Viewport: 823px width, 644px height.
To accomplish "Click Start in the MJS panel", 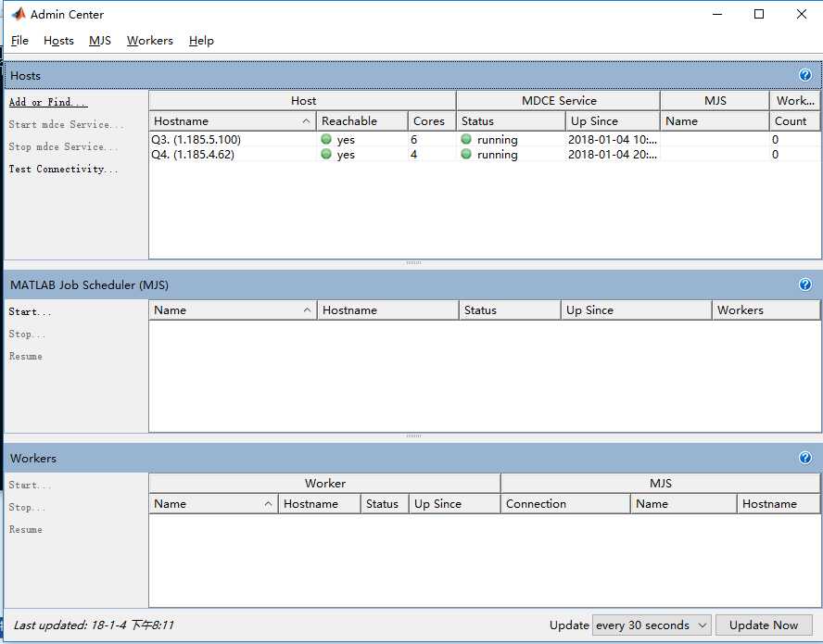I will click(x=30, y=311).
